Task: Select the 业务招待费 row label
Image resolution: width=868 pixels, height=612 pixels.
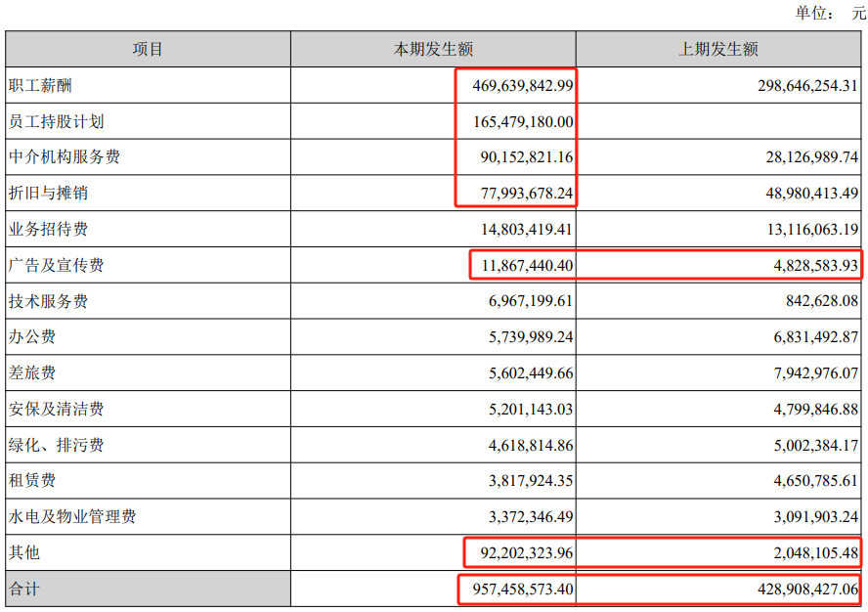Action: (x=48, y=229)
